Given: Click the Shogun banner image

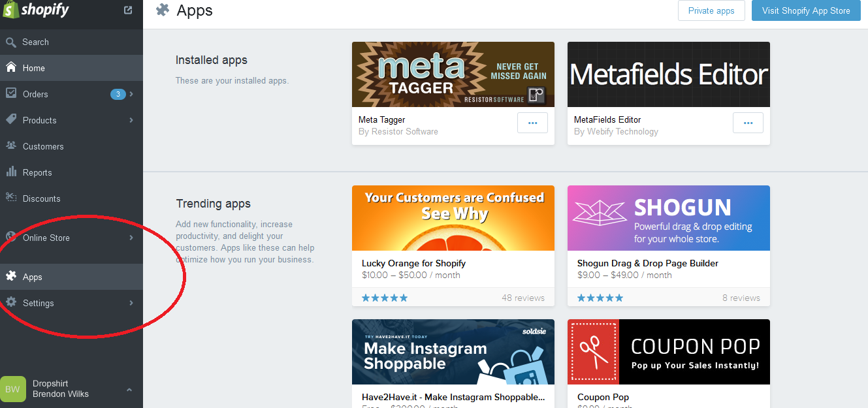Looking at the screenshot, I should click(x=669, y=218).
